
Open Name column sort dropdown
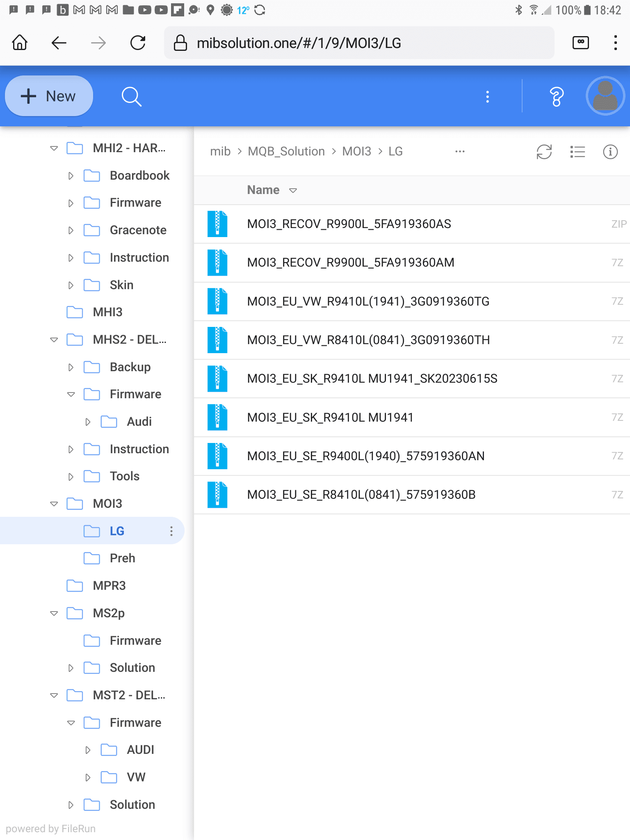tap(293, 190)
